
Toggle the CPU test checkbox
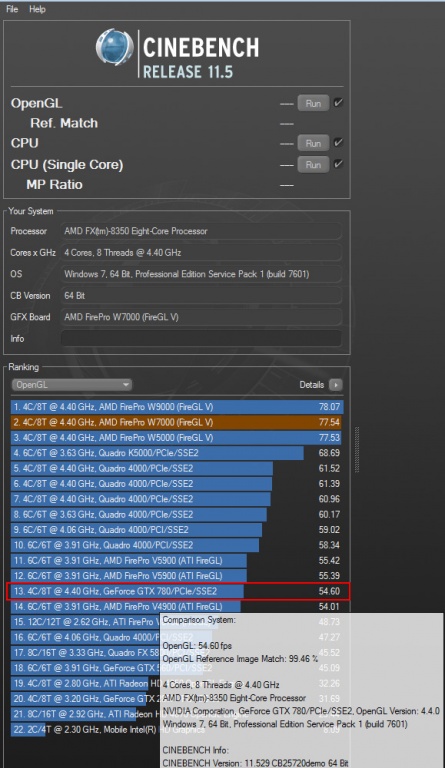pyautogui.click(x=338, y=143)
